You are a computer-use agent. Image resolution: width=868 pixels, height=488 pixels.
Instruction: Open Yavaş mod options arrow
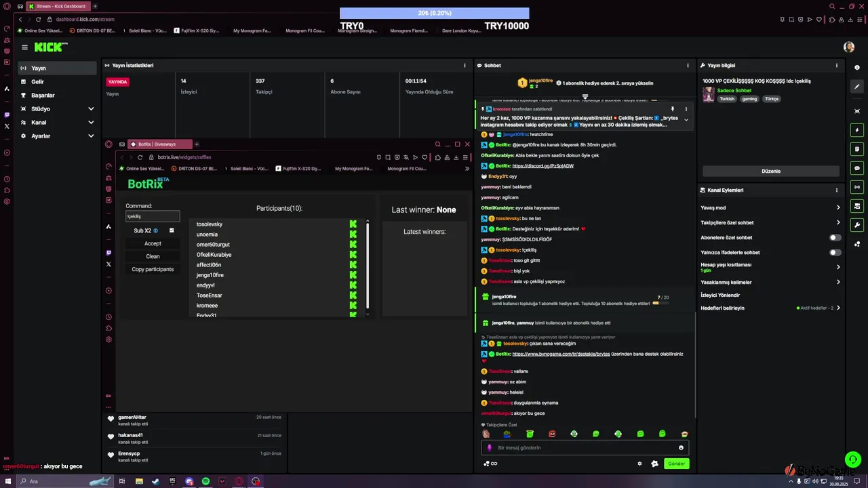click(838, 208)
